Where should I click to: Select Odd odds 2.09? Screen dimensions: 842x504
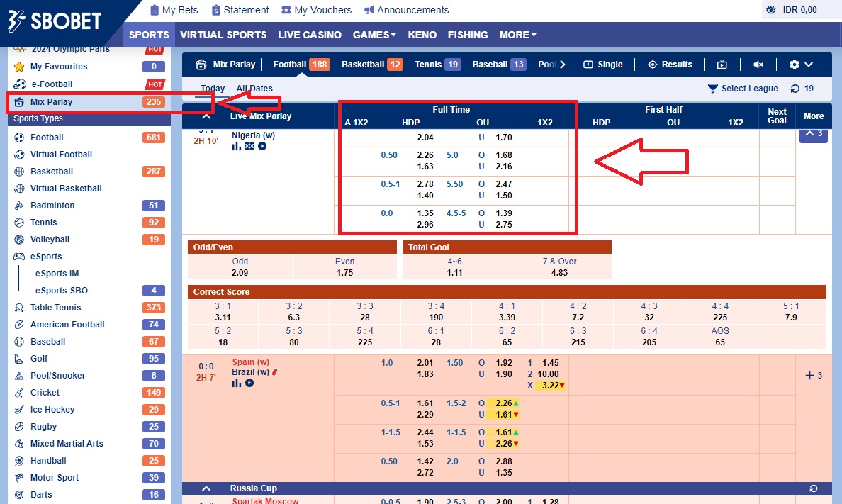[x=240, y=267]
